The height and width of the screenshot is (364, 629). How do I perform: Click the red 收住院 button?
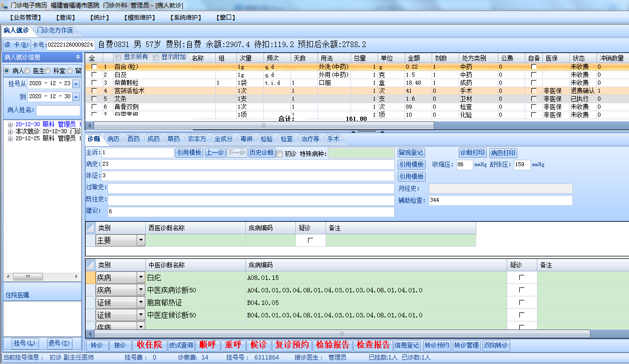click(149, 345)
